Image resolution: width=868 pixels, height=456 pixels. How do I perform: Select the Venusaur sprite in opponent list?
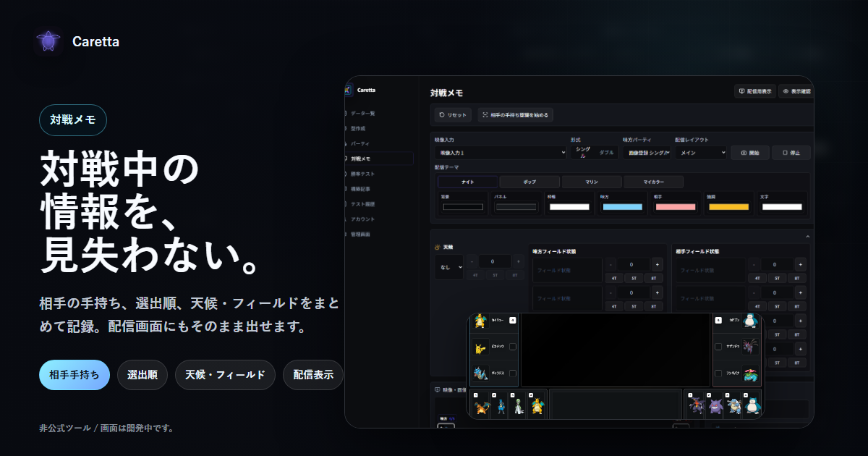click(x=749, y=373)
